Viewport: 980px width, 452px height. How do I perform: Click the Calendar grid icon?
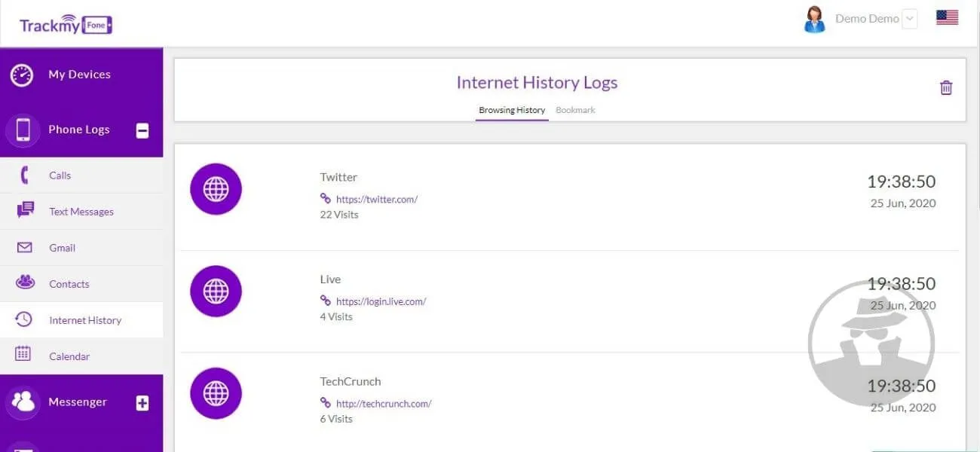pos(23,353)
